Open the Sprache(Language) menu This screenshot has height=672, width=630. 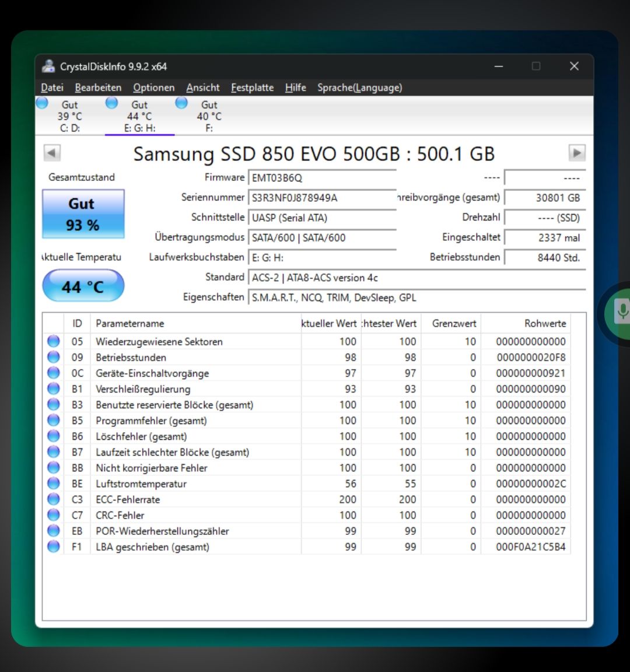(360, 87)
